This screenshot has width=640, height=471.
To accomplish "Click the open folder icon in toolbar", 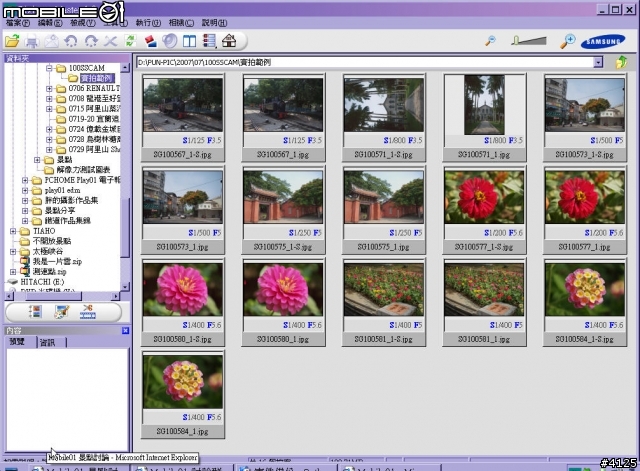I will (x=12, y=41).
